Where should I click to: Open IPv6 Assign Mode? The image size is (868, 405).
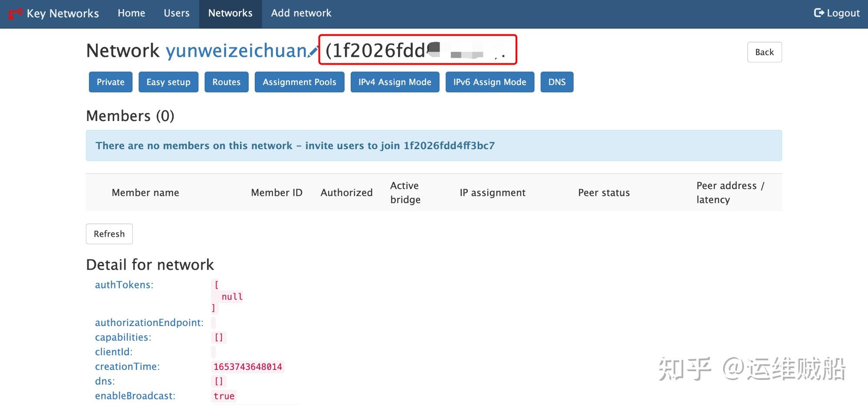pyautogui.click(x=490, y=82)
